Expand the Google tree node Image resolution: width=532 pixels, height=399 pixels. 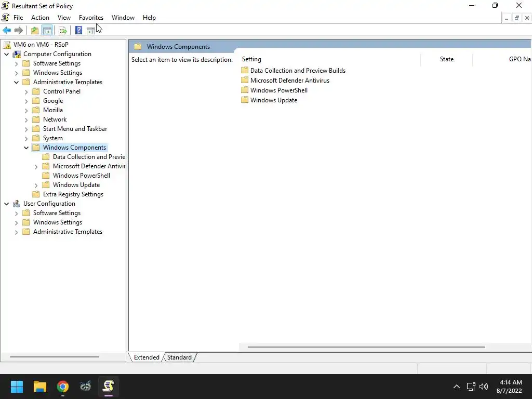[x=26, y=101]
